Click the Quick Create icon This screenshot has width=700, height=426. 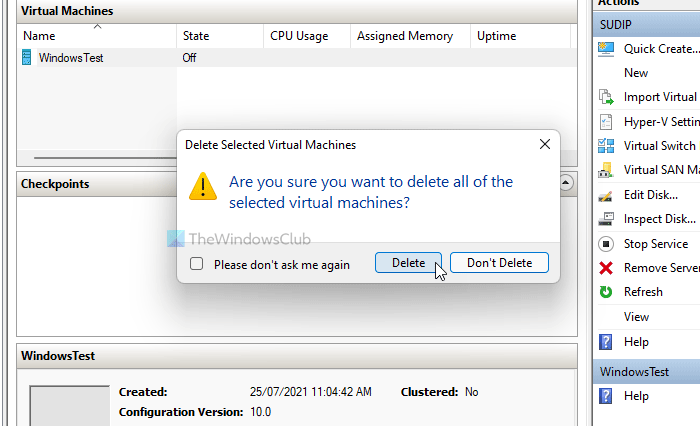pyautogui.click(x=606, y=48)
